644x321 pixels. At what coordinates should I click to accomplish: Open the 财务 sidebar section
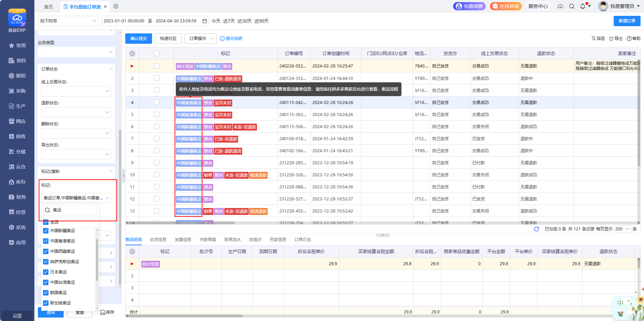pyautogui.click(x=17, y=197)
